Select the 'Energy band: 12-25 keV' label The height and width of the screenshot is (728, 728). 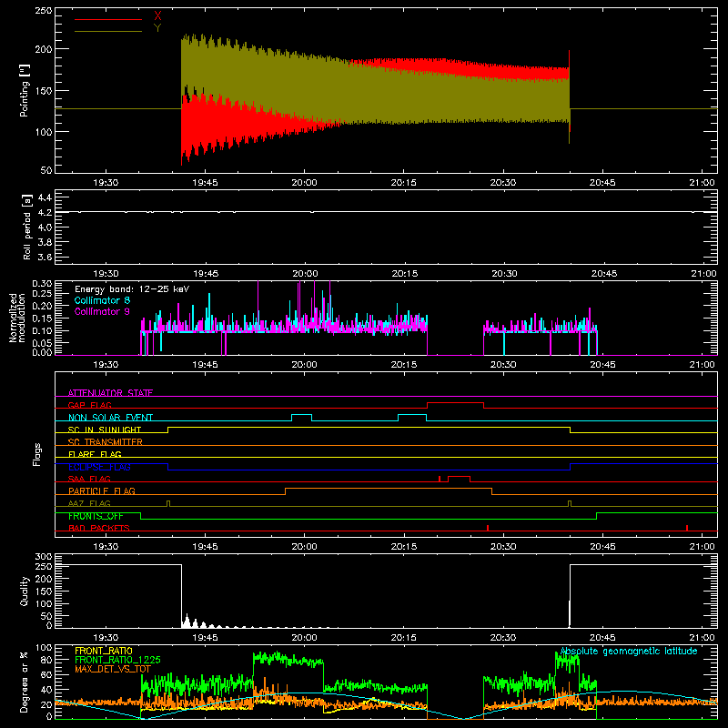click(x=132, y=289)
